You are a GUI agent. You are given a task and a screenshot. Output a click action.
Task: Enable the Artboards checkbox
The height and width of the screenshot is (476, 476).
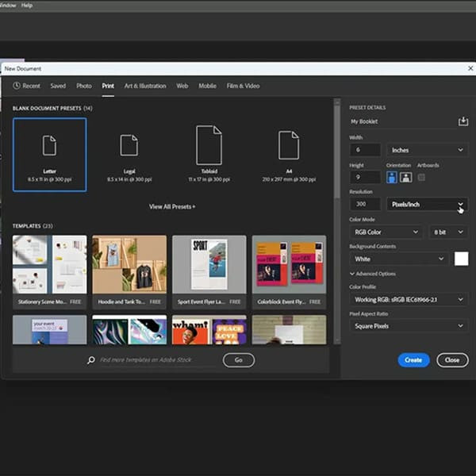pyautogui.click(x=421, y=177)
